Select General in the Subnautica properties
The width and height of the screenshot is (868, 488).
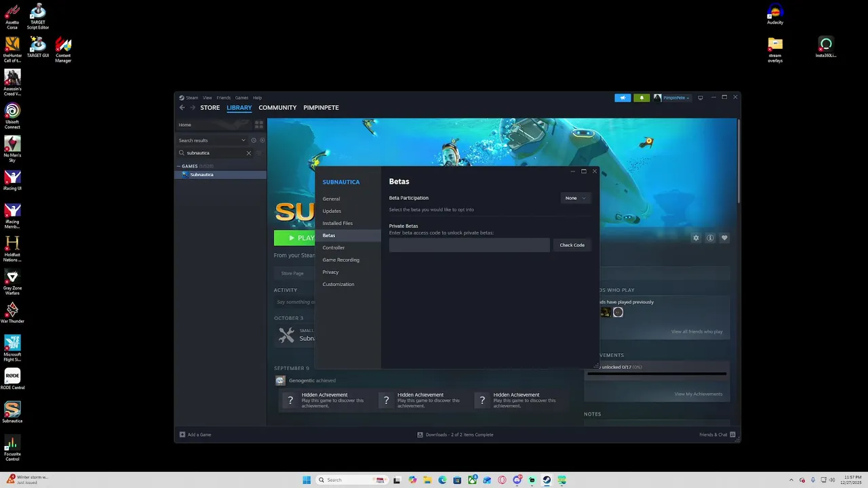(x=348, y=199)
